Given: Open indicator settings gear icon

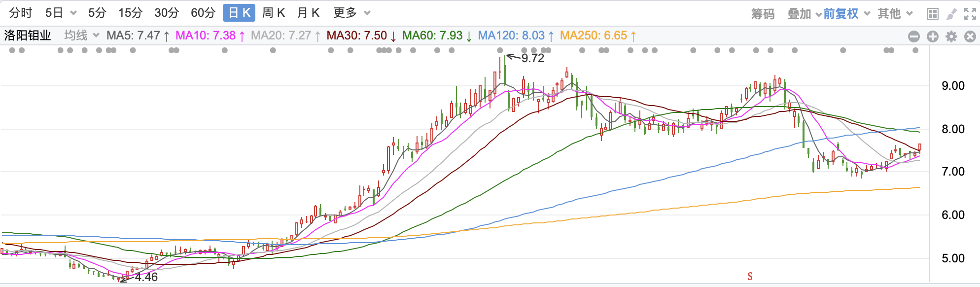Looking at the screenshot, I should pos(951,36).
